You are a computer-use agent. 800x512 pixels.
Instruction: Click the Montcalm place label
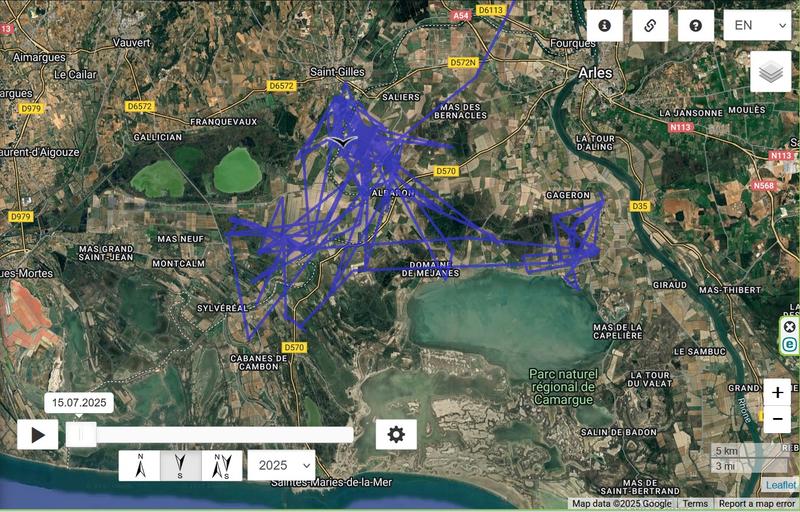click(x=179, y=263)
